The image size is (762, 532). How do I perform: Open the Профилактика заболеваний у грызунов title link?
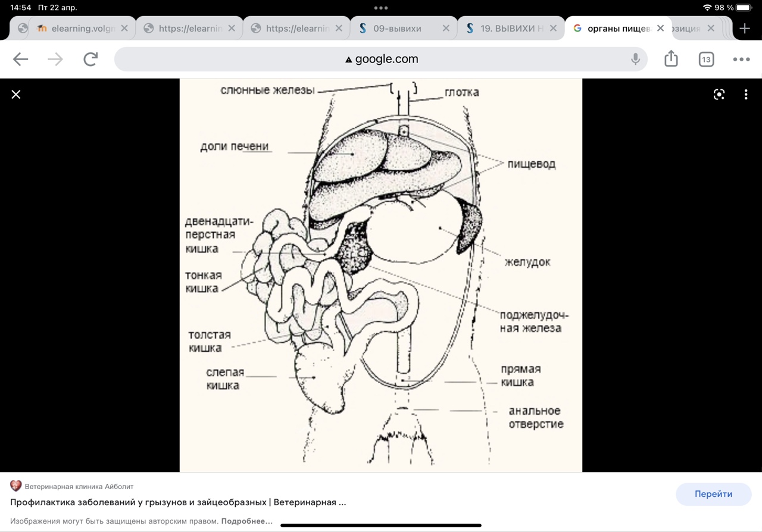point(178,502)
